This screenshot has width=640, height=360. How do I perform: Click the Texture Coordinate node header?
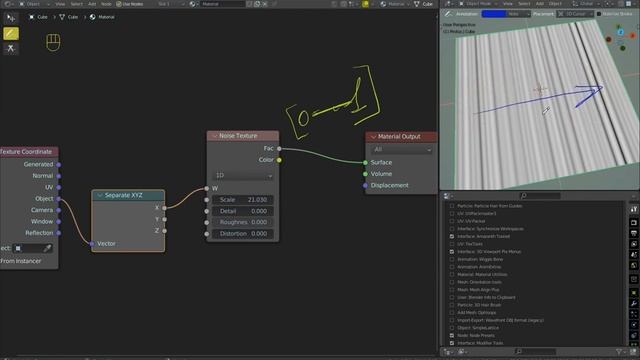[x=29, y=152]
